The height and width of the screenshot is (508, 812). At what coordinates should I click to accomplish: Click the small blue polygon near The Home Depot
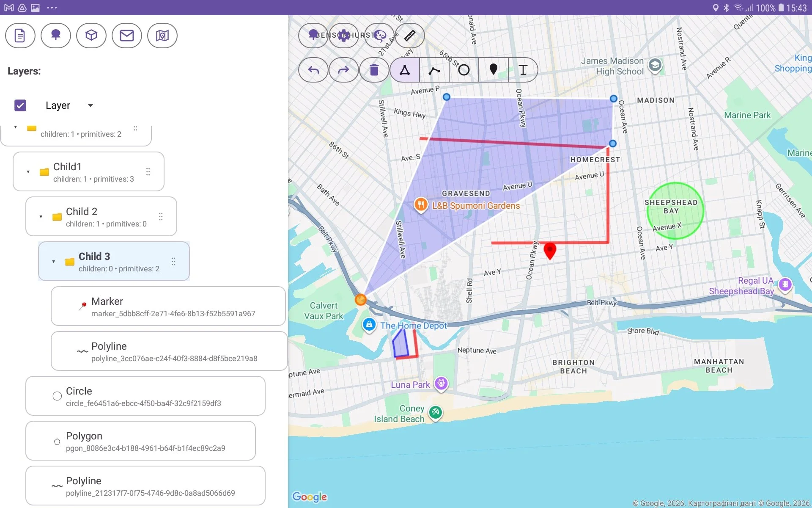400,343
